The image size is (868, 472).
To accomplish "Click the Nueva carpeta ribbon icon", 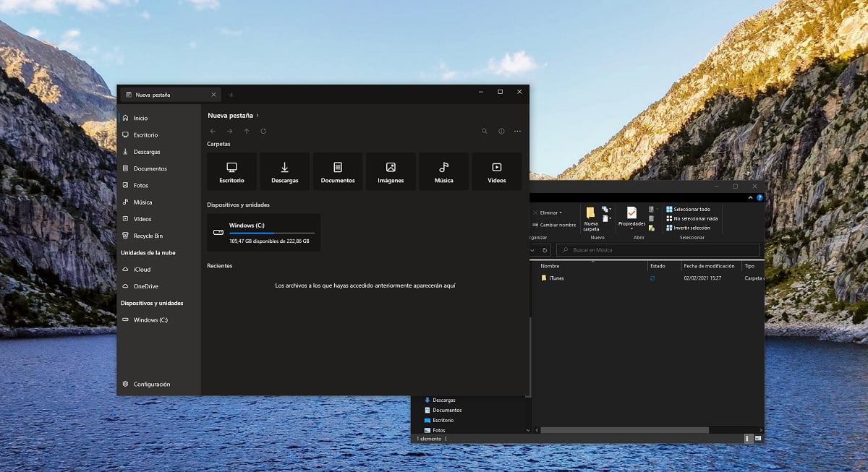I will click(591, 219).
